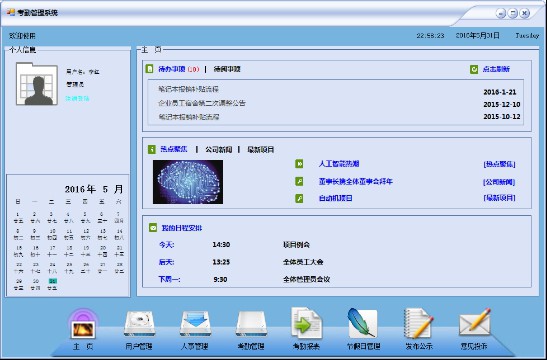Select the highlighted day 31 in calendar
This screenshot has height=360, width=547.
(x=52, y=284)
